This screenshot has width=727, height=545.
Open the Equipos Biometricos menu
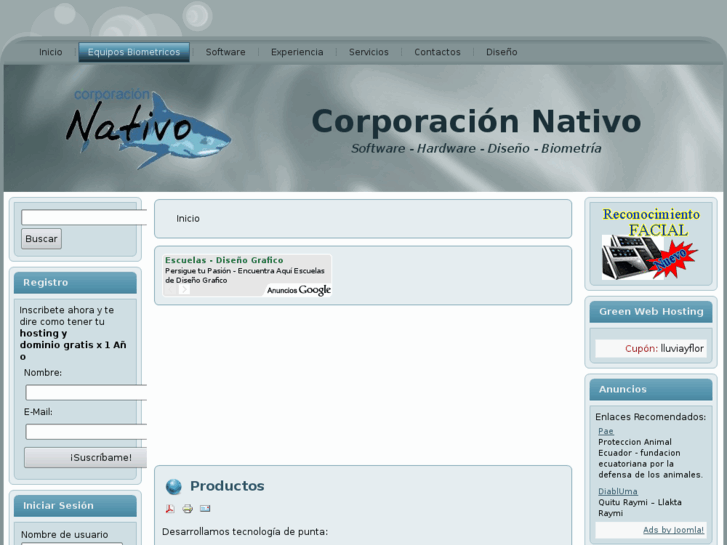click(134, 52)
